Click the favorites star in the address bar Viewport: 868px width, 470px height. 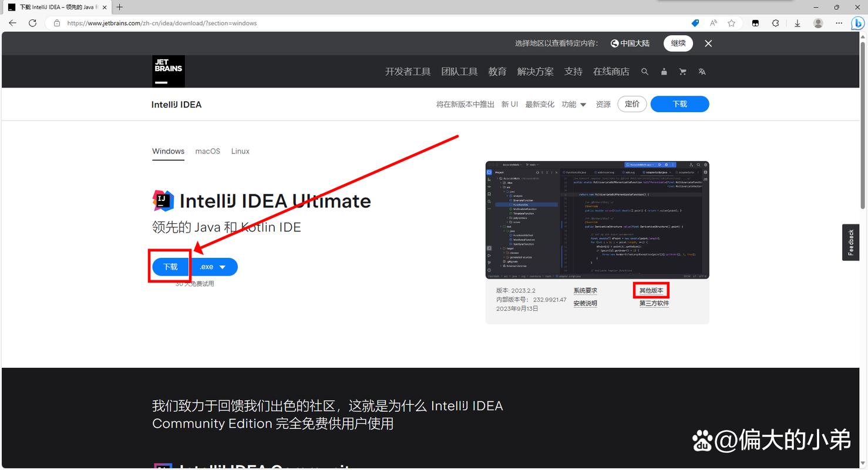tap(731, 23)
